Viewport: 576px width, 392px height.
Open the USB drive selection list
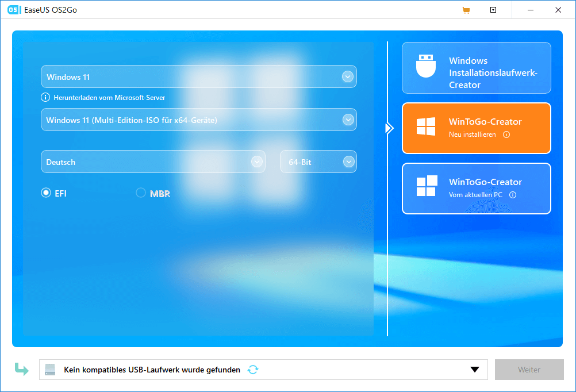474,370
